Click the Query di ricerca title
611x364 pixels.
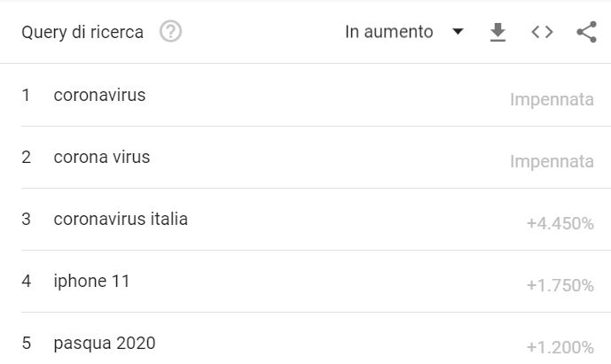(82, 32)
